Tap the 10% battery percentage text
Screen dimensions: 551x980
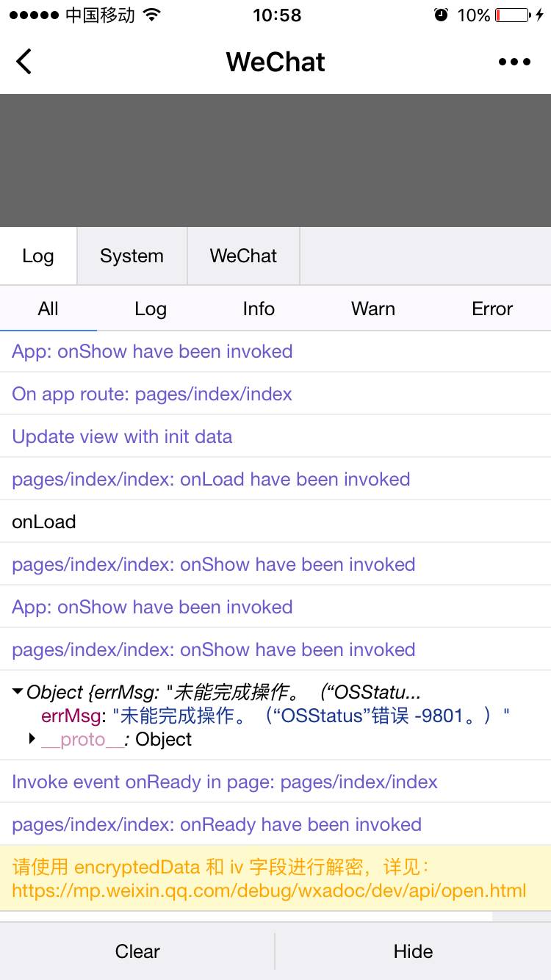[474, 15]
